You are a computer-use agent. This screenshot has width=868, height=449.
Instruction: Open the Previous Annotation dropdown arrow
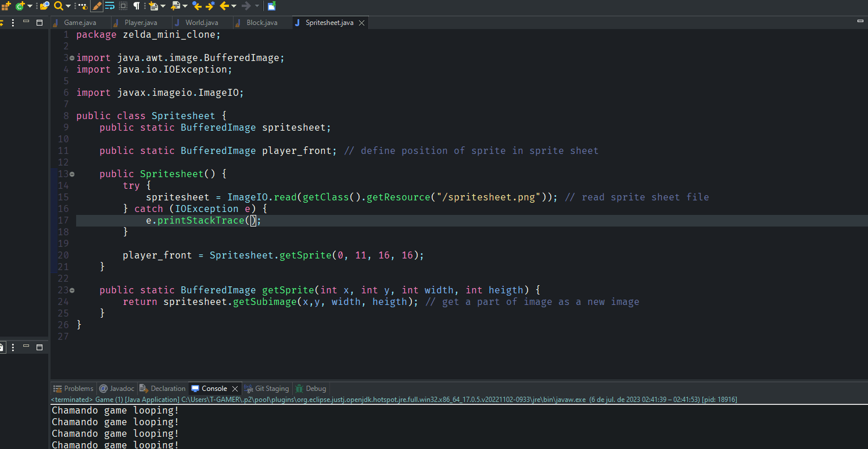pyautogui.click(x=185, y=6)
